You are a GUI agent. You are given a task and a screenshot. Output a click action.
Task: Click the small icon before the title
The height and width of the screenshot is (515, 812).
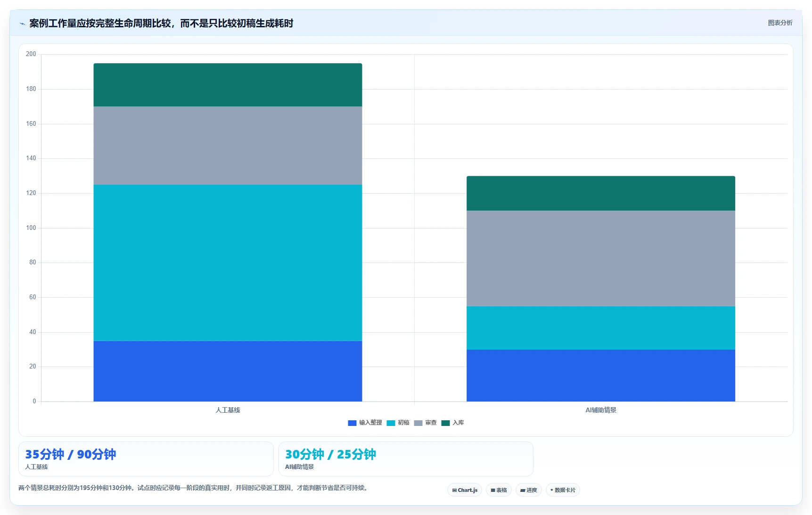pyautogui.click(x=22, y=24)
